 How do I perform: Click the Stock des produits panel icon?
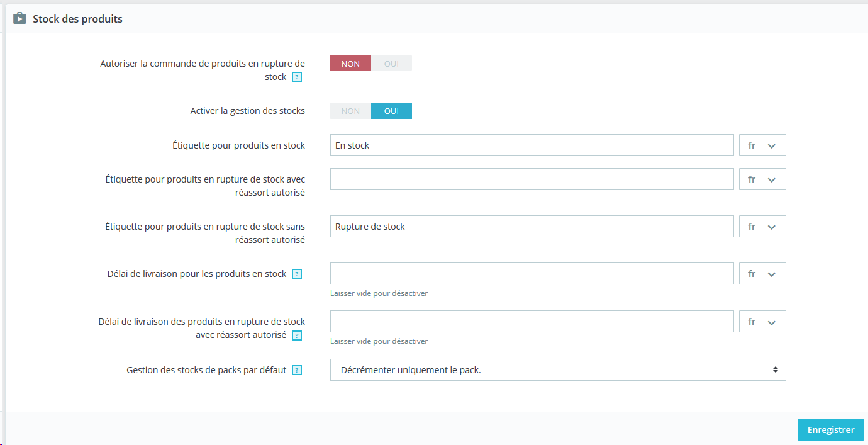tap(19, 18)
